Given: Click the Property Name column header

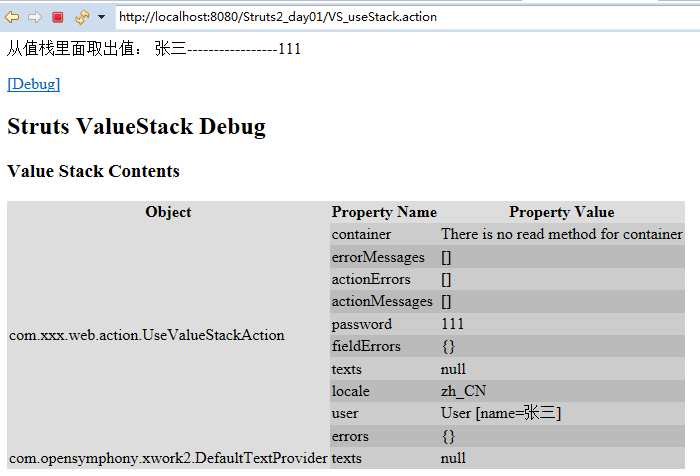Looking at the screenshot, I should pos(384,212).
